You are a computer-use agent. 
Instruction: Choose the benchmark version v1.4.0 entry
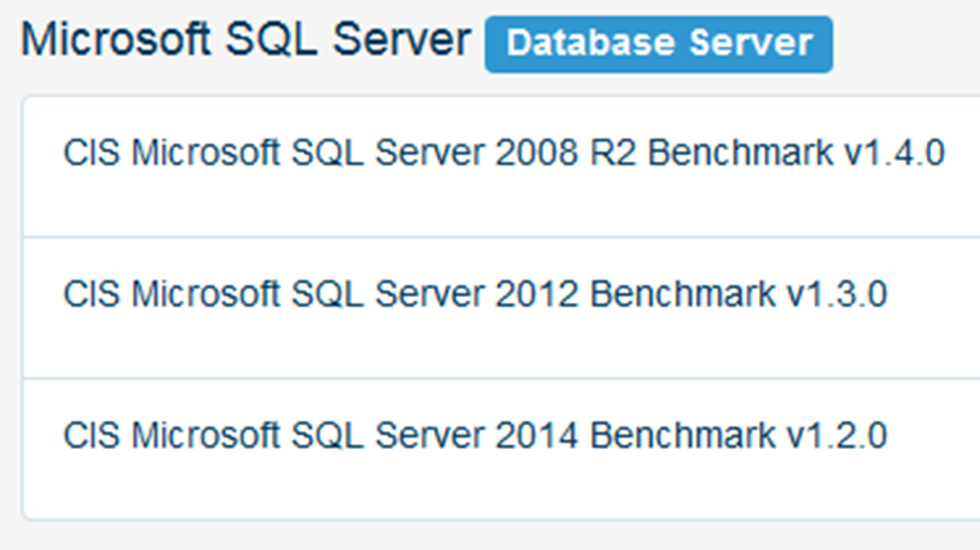point(894,152)
